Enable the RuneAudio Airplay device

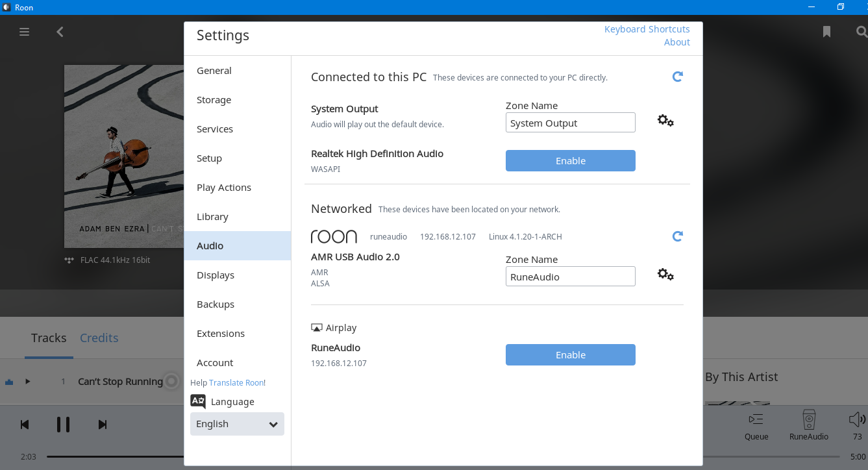[571, 355]
